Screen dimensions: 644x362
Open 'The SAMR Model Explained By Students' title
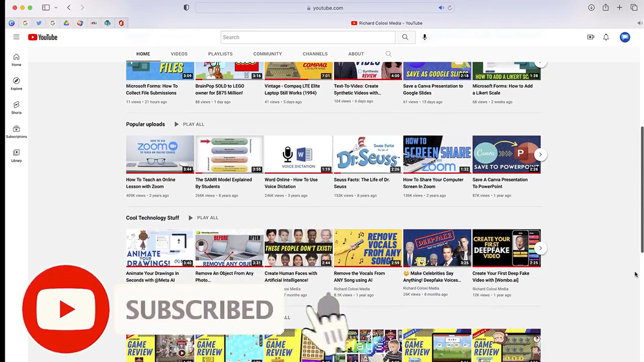point(223,183)
